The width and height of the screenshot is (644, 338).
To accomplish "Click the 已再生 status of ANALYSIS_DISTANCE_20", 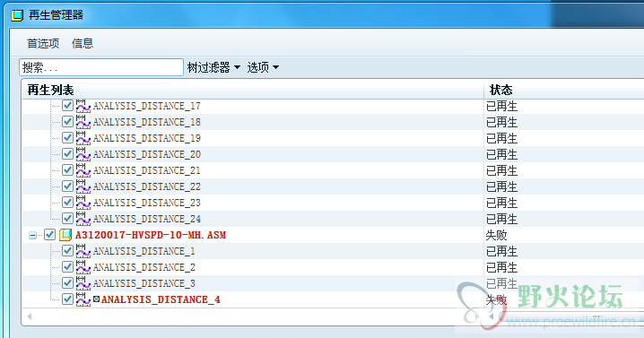I will coord(502,154).
